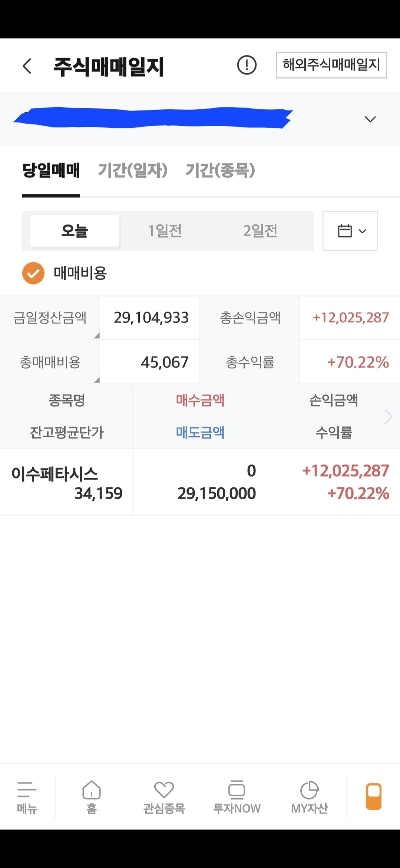Switch to the 기간(종목) tab
The height and width of the screenshot is (868, 400).
[x=220, y=170]
